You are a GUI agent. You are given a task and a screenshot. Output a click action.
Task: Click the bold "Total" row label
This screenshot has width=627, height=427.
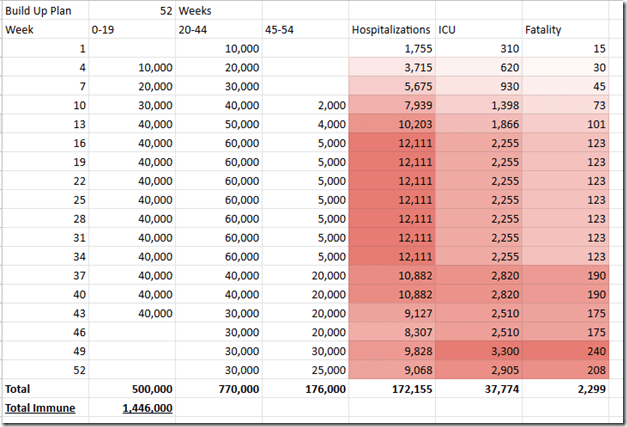19,388
